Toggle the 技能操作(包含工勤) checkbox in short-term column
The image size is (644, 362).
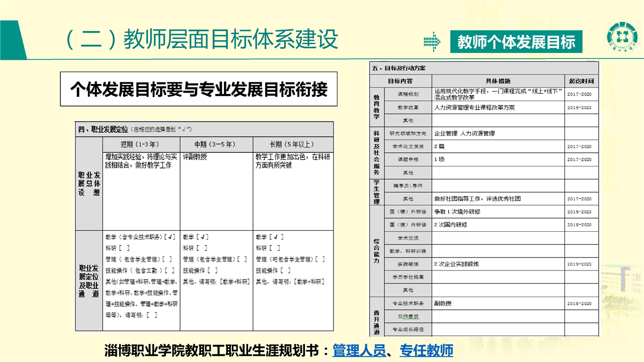[171, 270]
